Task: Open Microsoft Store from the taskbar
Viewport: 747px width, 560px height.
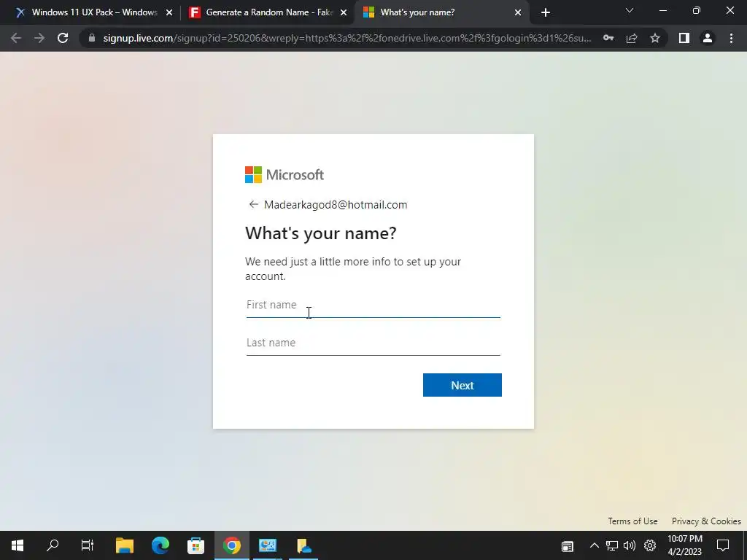Action: (x=196, y=545)
